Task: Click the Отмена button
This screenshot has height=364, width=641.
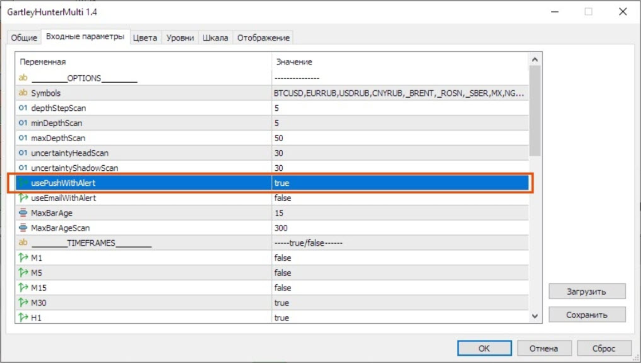Action: (544, 348)
